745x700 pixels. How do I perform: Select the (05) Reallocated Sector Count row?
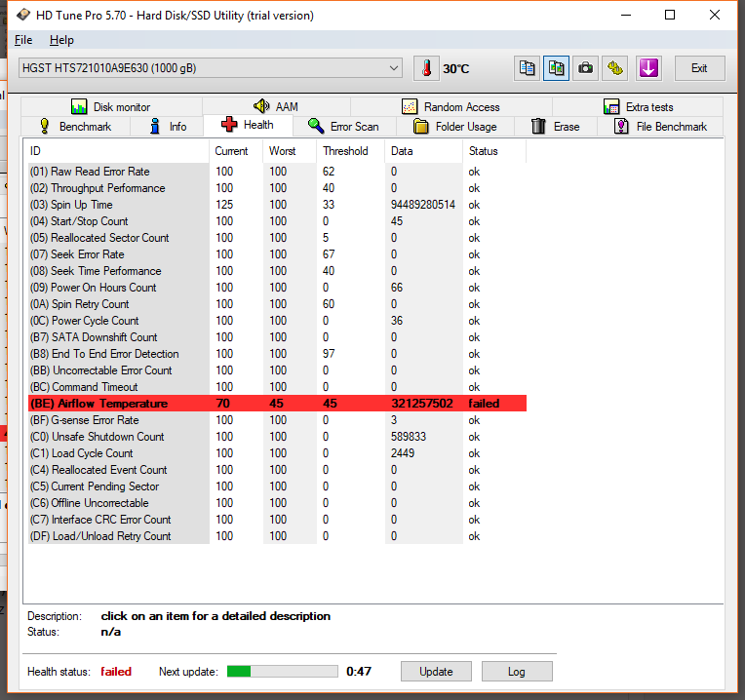click(277, 238)
